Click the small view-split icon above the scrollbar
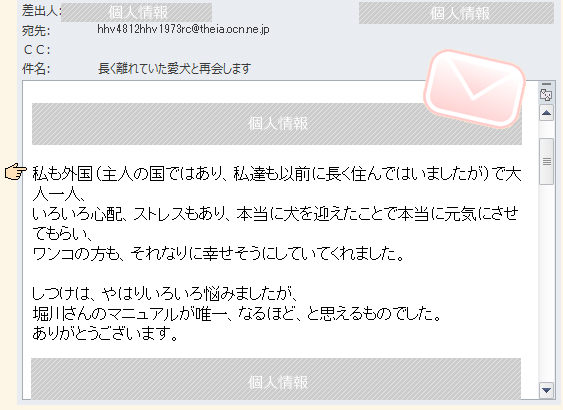 pos(546,95)
